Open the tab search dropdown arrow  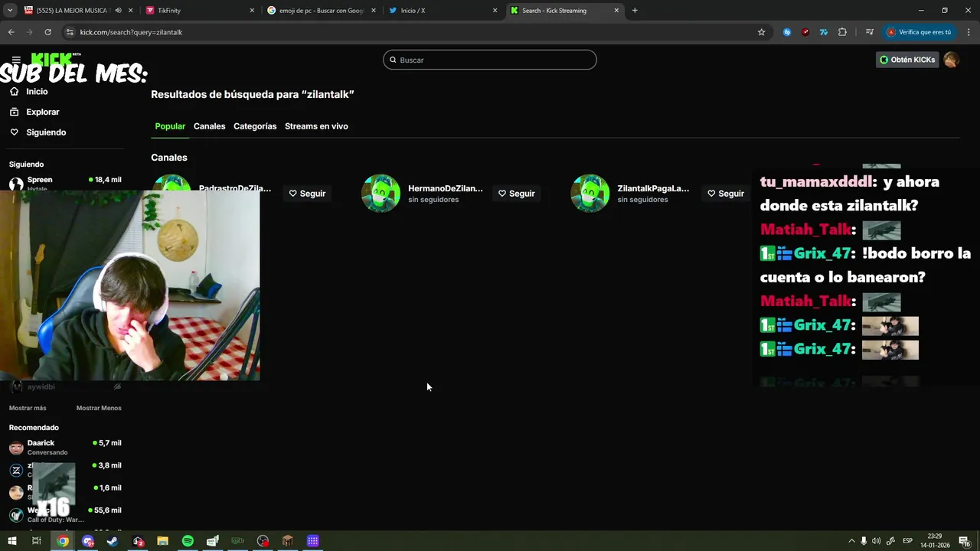(x=10, y=11)
